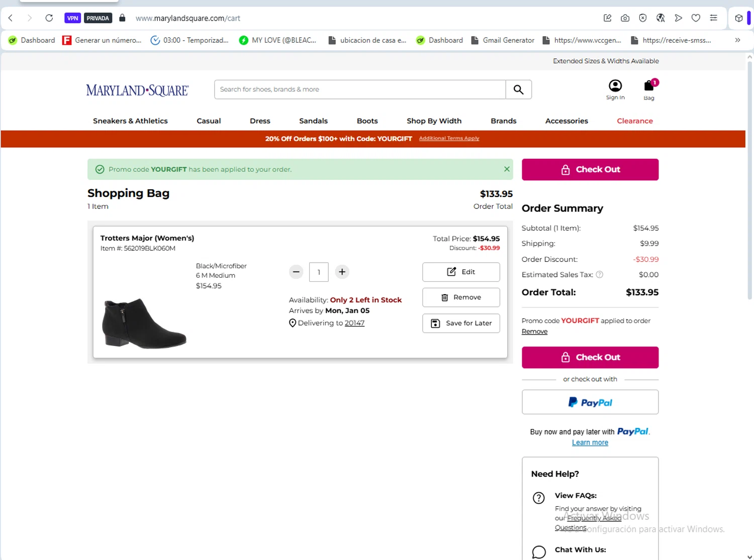Open the snapshot camera icon in toolbar
Viewport: 754px width, 560px height.
(x=625, y=18)
